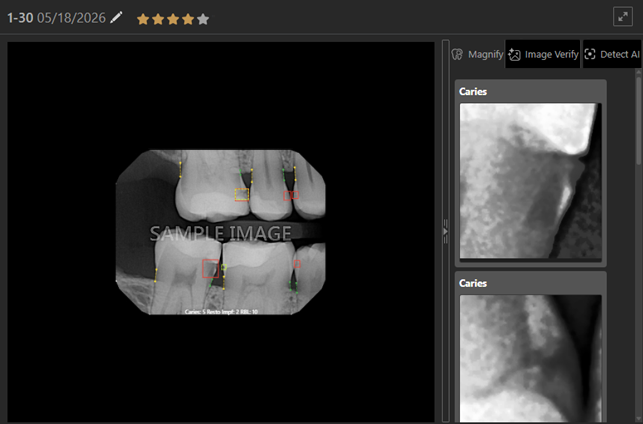The width and height of the screenshot is (643, 424).
Task: Click the large red caries box on lower molar
Action: (x=210, y=269)
